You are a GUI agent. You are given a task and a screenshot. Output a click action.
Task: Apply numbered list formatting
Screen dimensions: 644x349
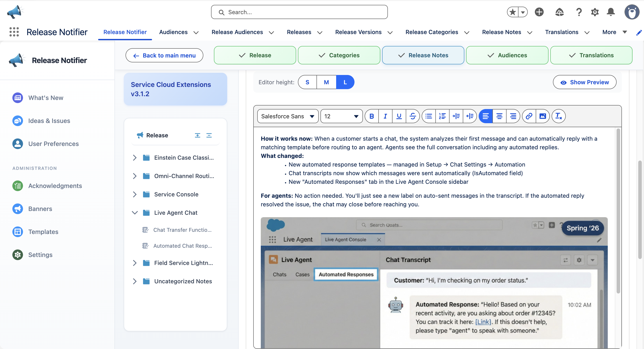point(442,116)
